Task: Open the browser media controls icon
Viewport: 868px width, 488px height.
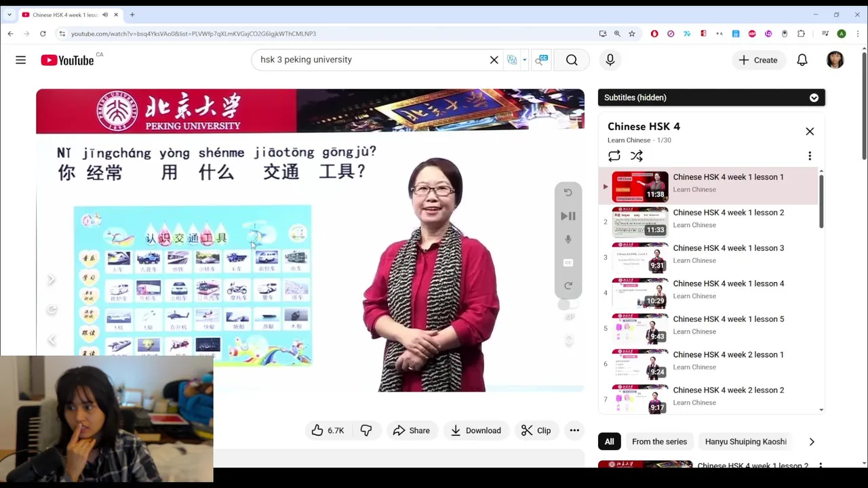Action: pyautogui.click(x=825, y=33)
